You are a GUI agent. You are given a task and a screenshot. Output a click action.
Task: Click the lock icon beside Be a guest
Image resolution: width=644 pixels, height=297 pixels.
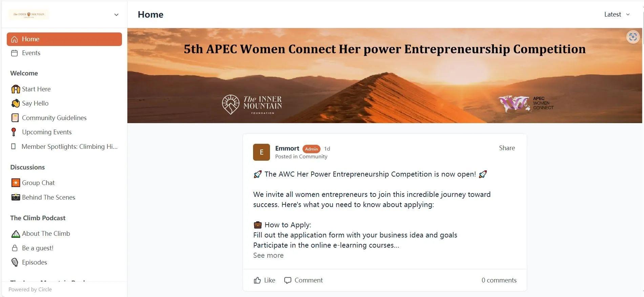(x=15, y=248)
